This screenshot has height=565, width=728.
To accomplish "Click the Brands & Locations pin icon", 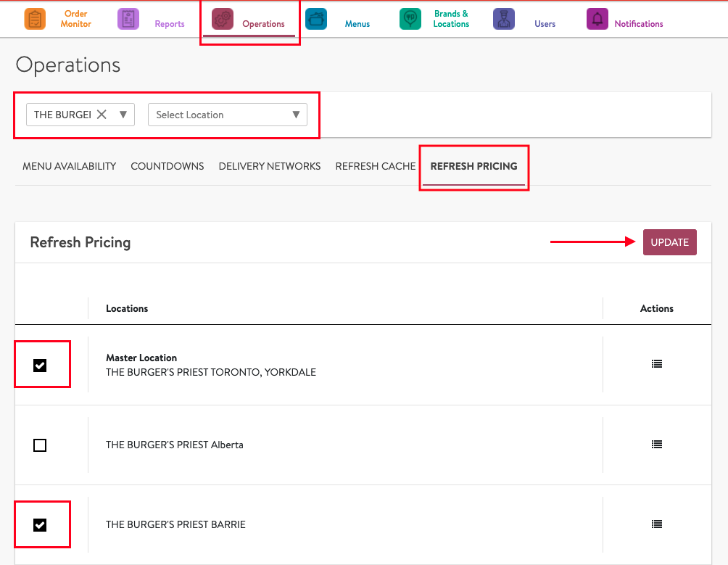I will coord(410,19).
